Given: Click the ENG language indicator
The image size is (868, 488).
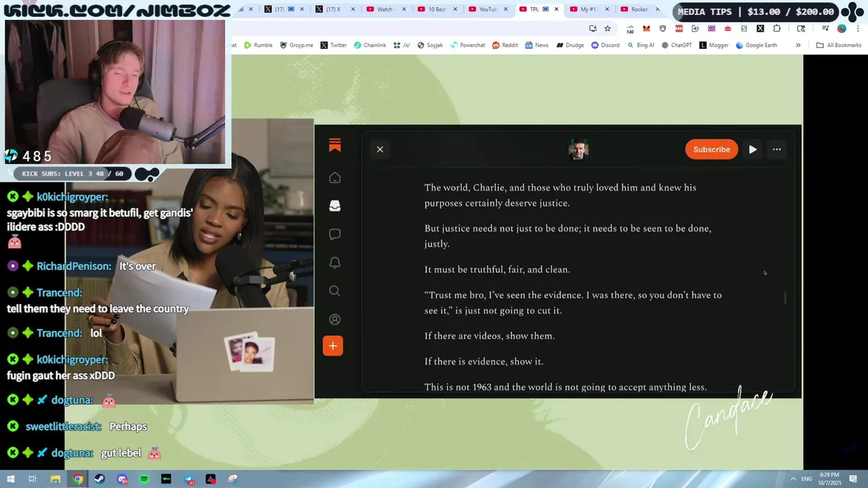Looking at the screenshot, I should tap(806, 479).
